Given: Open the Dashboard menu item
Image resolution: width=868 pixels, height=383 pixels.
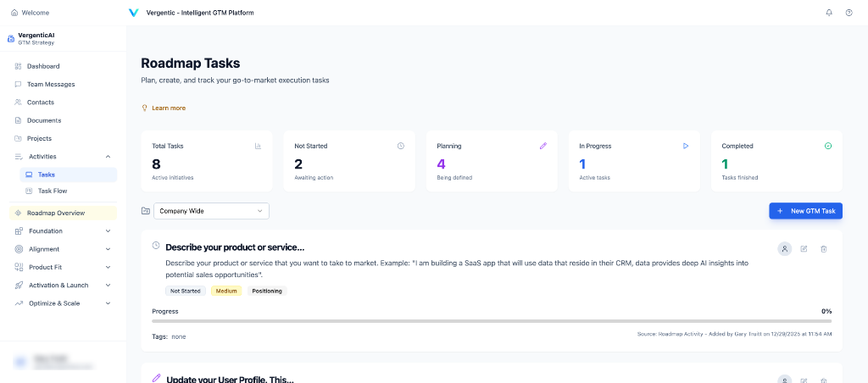Looking at the screenshot, I should click(x=63, y=66).
